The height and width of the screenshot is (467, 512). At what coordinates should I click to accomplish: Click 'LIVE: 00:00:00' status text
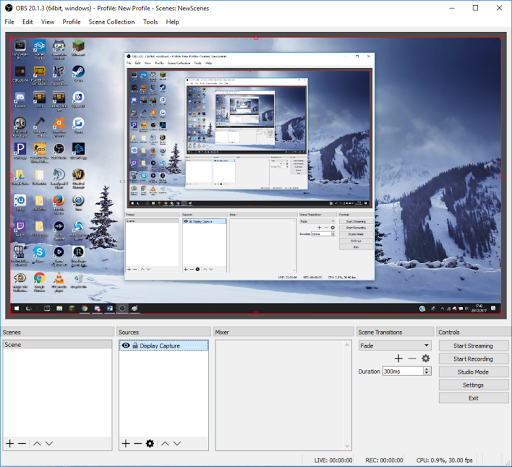tap(333, 460)
